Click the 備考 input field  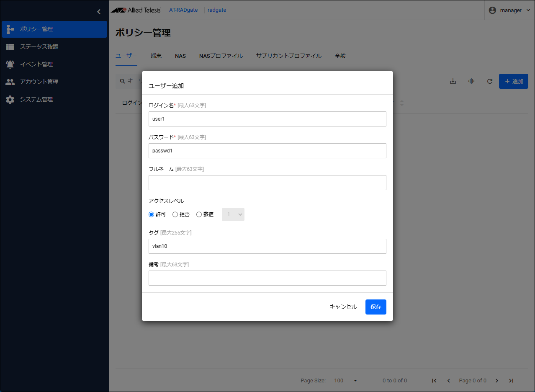(267, 278)
